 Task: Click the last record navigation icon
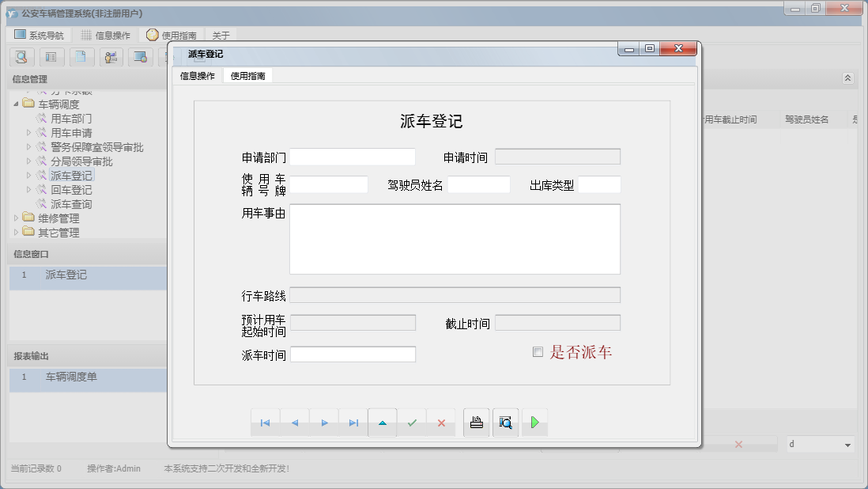(353, 423)
